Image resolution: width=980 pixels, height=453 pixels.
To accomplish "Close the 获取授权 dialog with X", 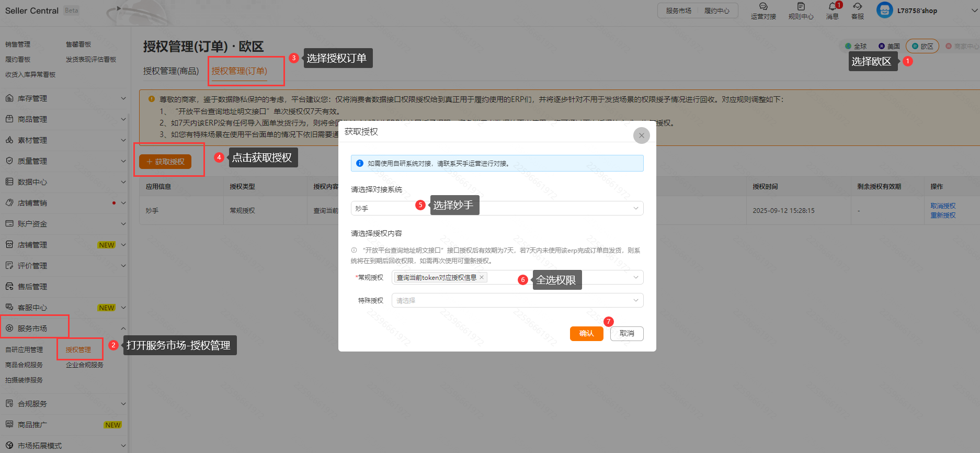I will pyautogui.click(x=641, y=135).
